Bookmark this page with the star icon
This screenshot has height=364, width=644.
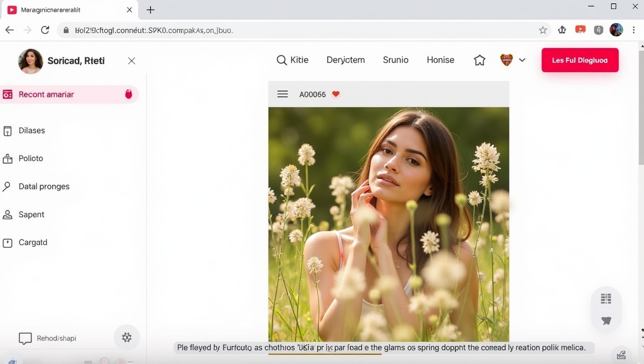coord(543,30)
